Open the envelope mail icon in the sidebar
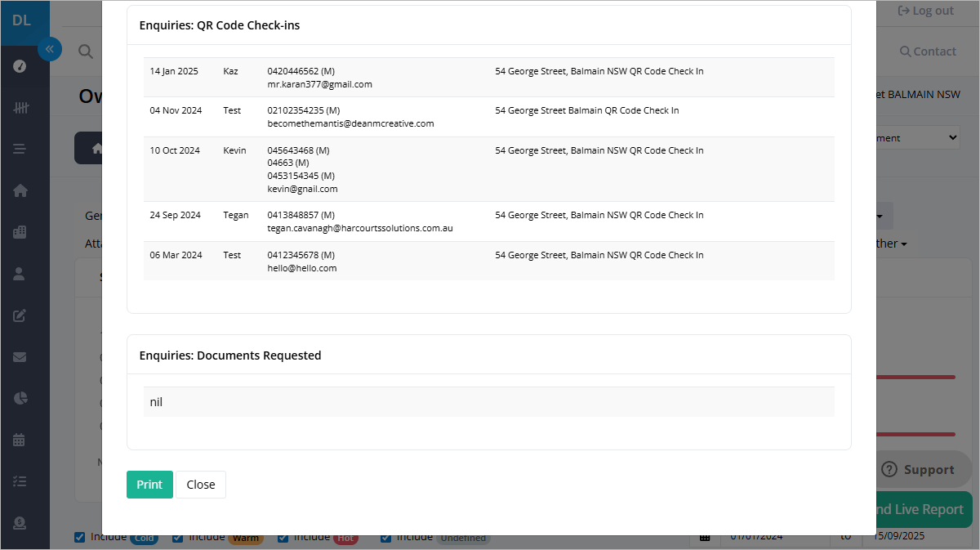This screenshot has width=980, height=550. pyautogui.click(x=20, y=357)
